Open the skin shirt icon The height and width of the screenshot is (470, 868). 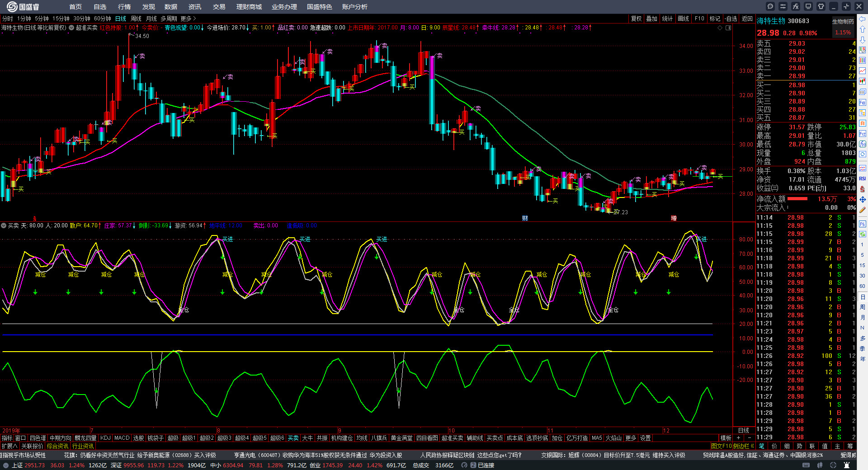(821, 6)
